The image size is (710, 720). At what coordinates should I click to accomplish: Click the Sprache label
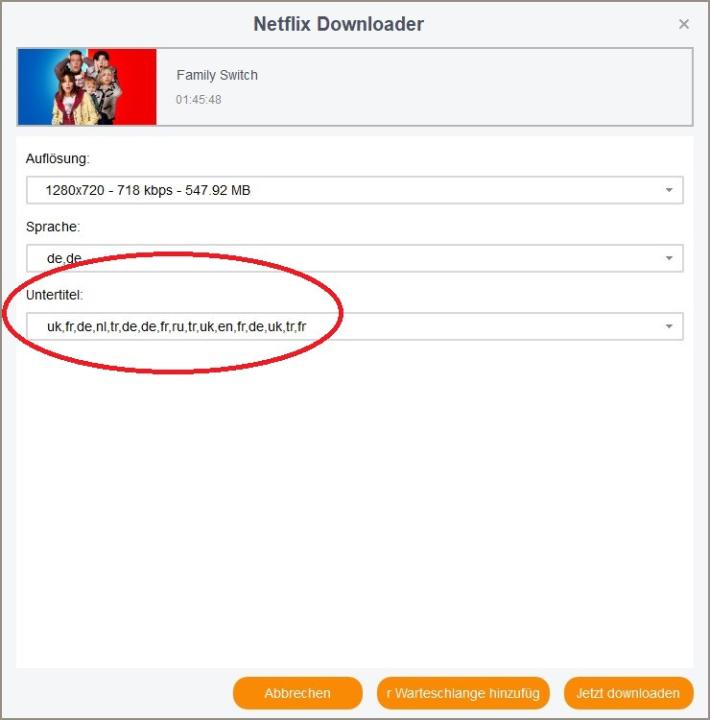[53, 227]
